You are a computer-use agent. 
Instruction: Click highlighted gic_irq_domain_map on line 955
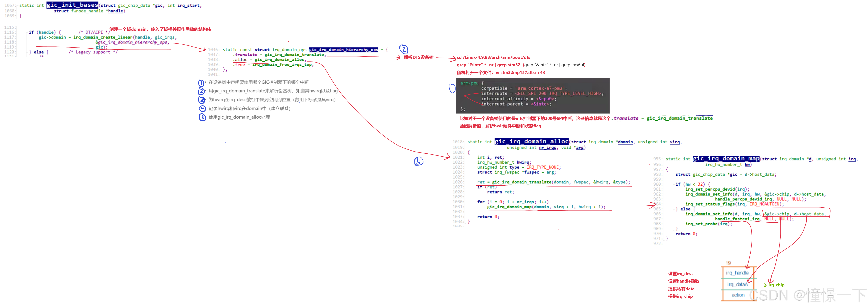726,159
